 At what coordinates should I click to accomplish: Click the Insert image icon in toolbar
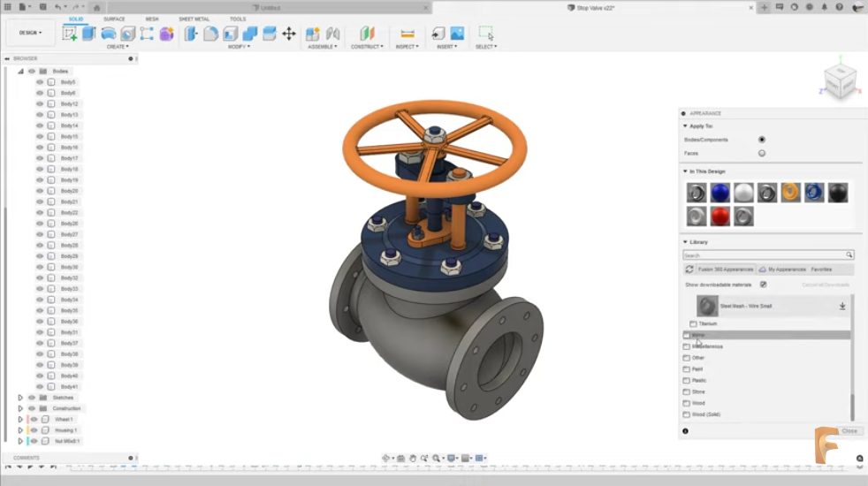(457, 34)
